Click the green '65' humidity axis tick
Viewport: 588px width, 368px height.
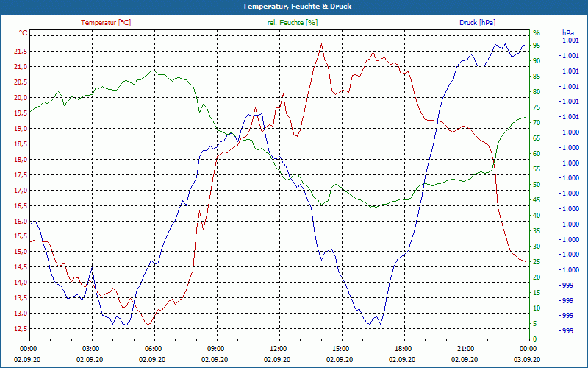[537, 138]
